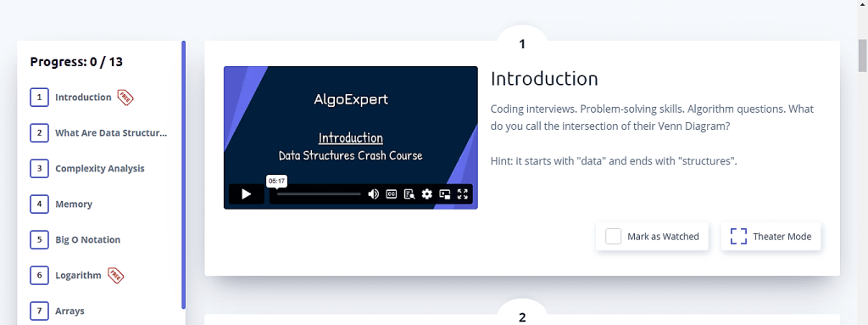Click the Progress: 0 / 13 text

[x=76, y=62]
